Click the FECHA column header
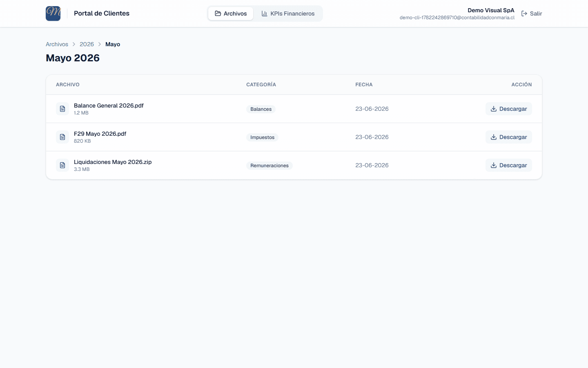The width and height of the screenshot is (588, 368). 364,85
